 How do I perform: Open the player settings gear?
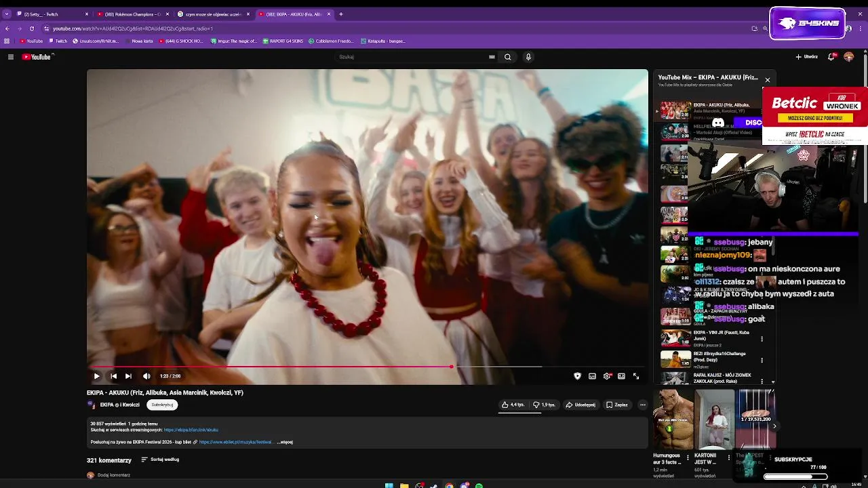607,376
